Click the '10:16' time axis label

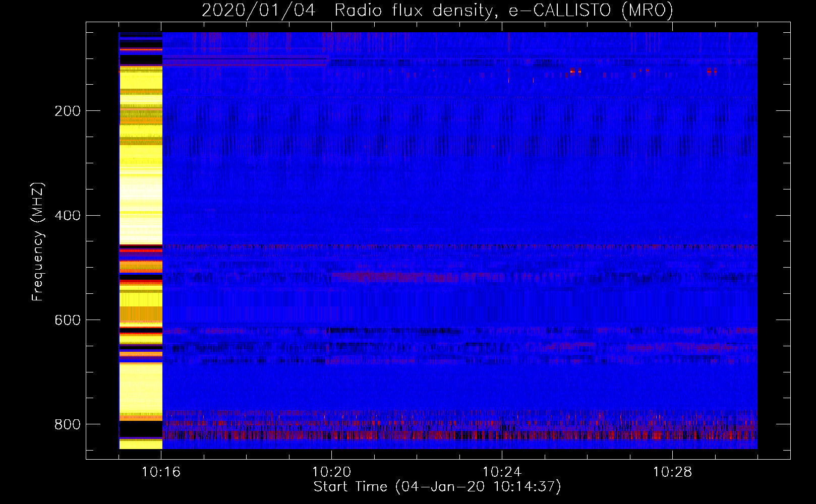pos(161,472)
